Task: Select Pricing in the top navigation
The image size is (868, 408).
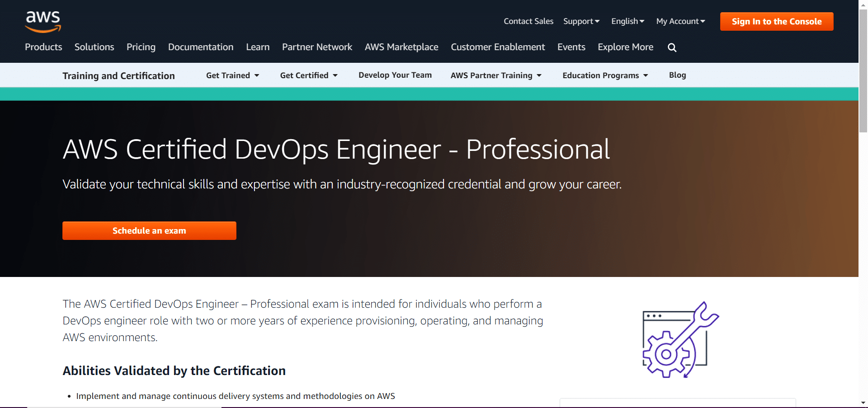Action: click(141, 47)
